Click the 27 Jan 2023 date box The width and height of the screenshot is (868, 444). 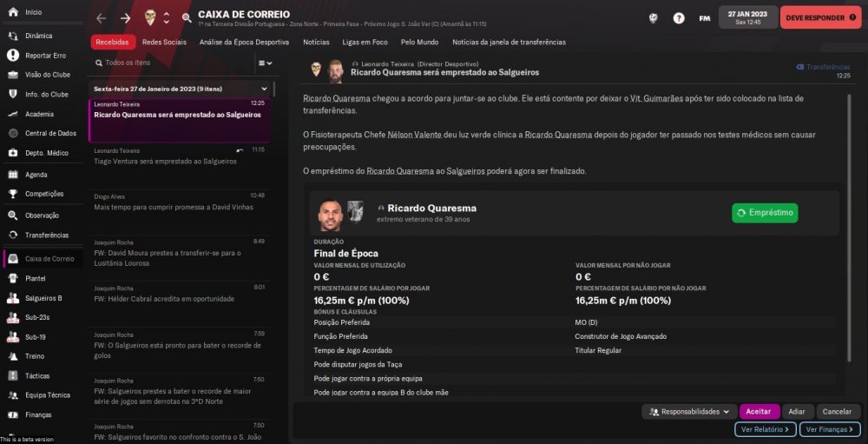coord(747,17)
